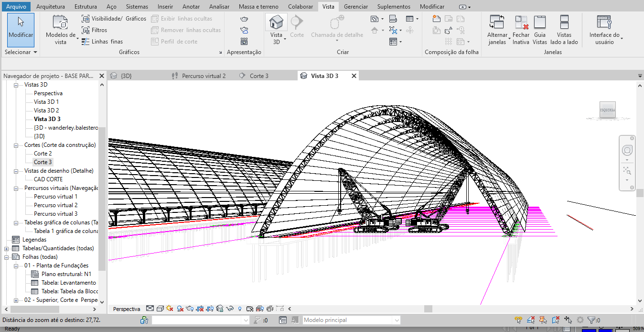The height and width of the screenshot is (332, 644).
Task: Expand the Tabelas/Quantidades (todas) node
Action: coord(6,248)
